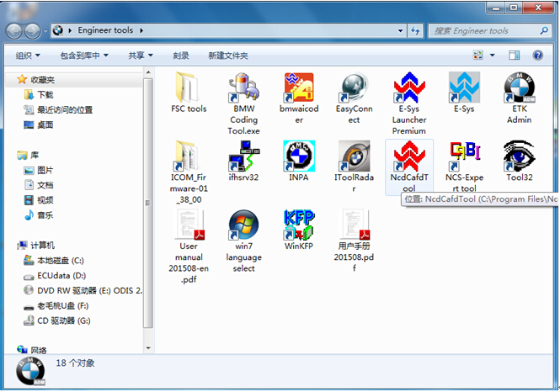Select BMW Coding Tool.exe shortcut
Viewport: 560px width, 392px height.
(244, 103)
